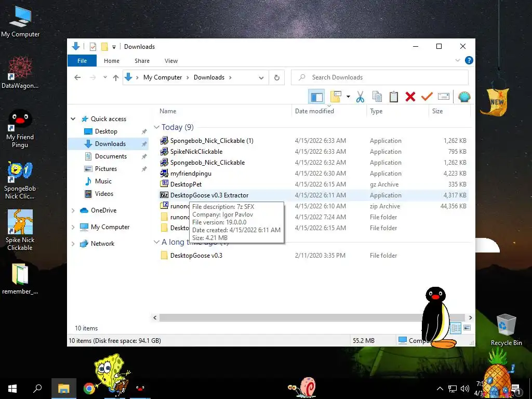Open the Recent locations dropdown arrow

105,77
